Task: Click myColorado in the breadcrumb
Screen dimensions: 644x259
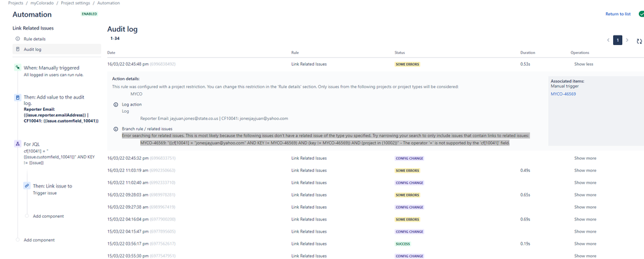Action: [42, 3]
